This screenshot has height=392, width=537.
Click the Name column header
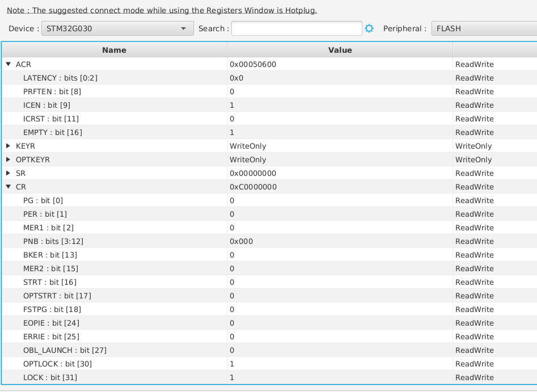point(114,50)
